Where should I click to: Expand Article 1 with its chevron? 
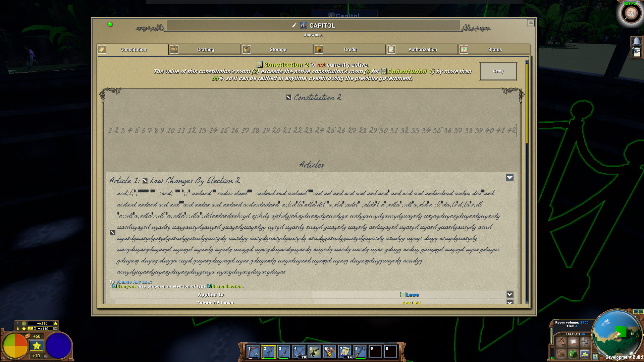(x=509, y=178)
